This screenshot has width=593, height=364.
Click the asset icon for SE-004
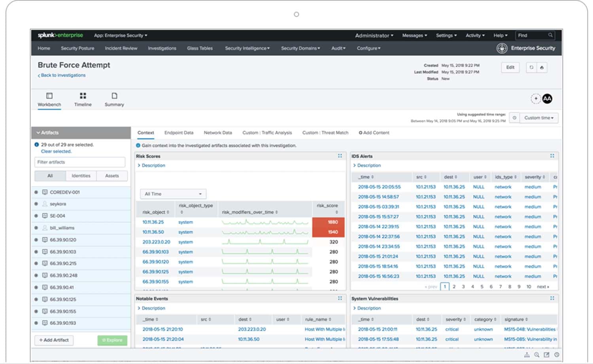45,216
